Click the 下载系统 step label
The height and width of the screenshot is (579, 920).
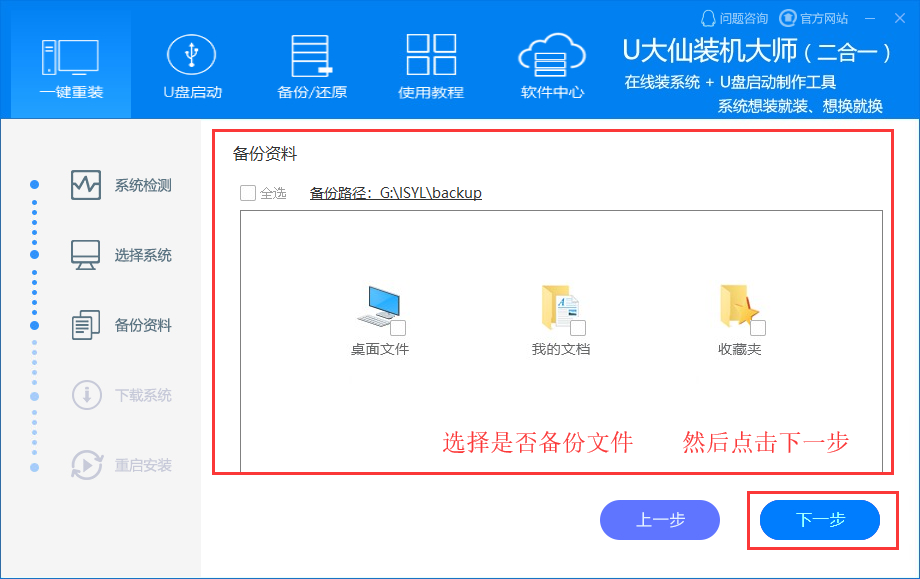click(x=143, y=395)
